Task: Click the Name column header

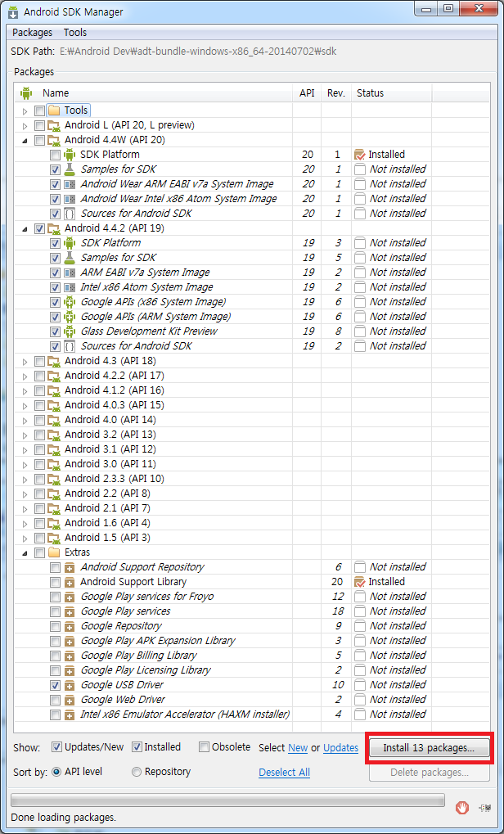Action: (x=154, y=93)
